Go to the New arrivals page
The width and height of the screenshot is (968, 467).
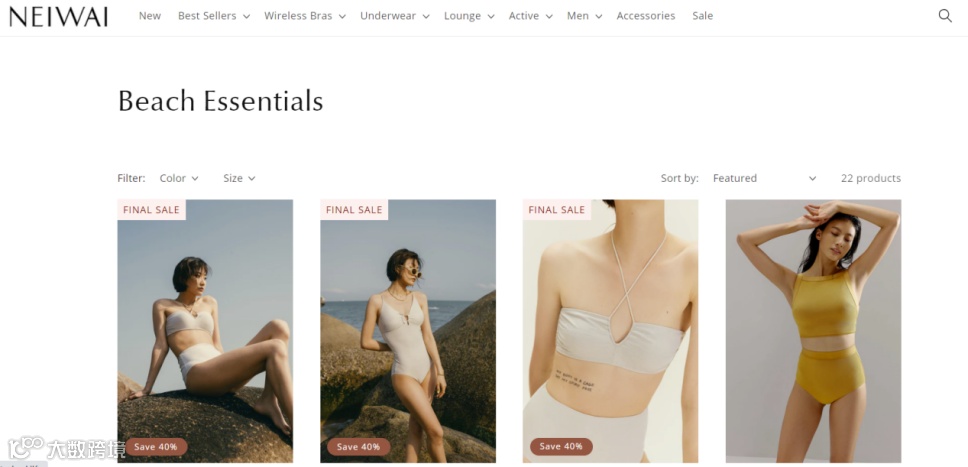click(x=150, y=16)
